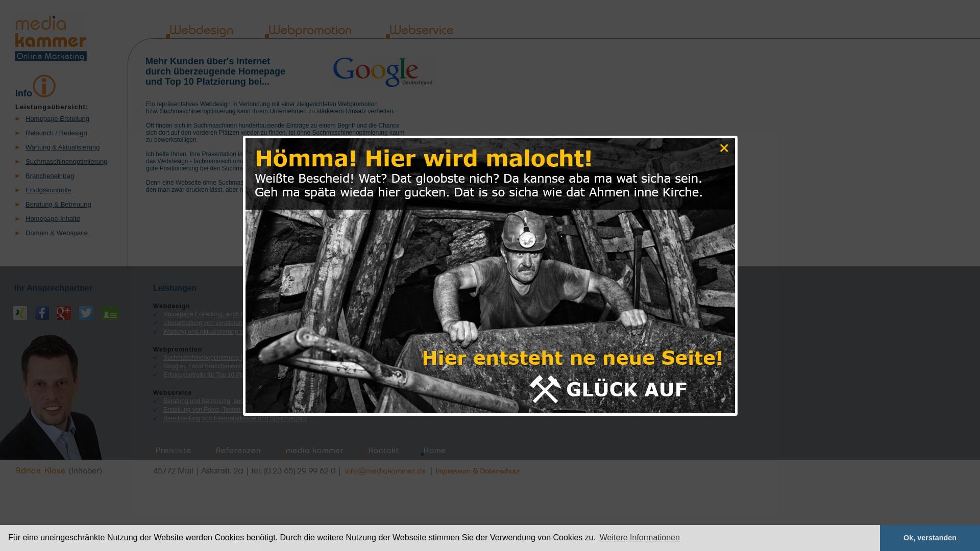Click the portrait photo of Adrian Klose
Image resolution: width=980 pixels, height=551 pixels.
[x=51, y=397]
